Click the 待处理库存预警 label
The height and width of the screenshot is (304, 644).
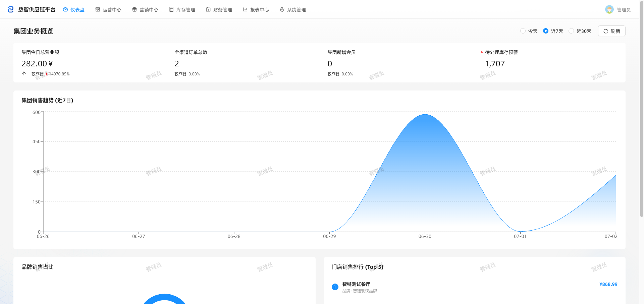[x=501, y=52]
